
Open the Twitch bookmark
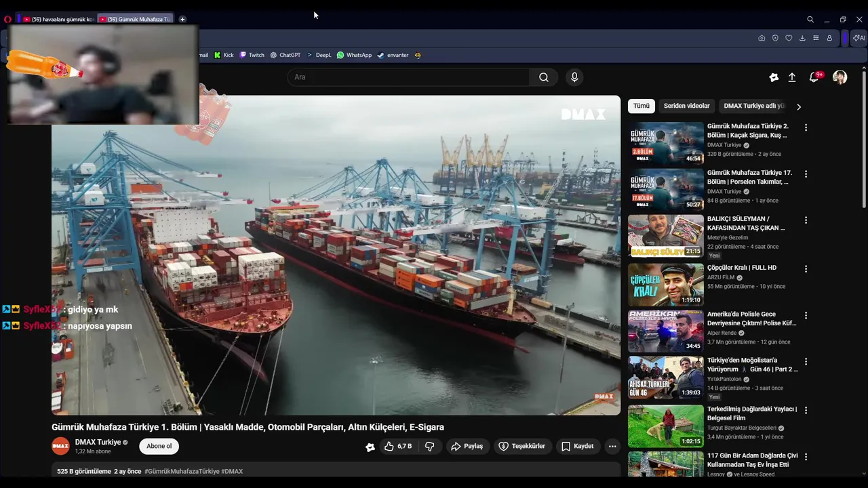point(252,55)
